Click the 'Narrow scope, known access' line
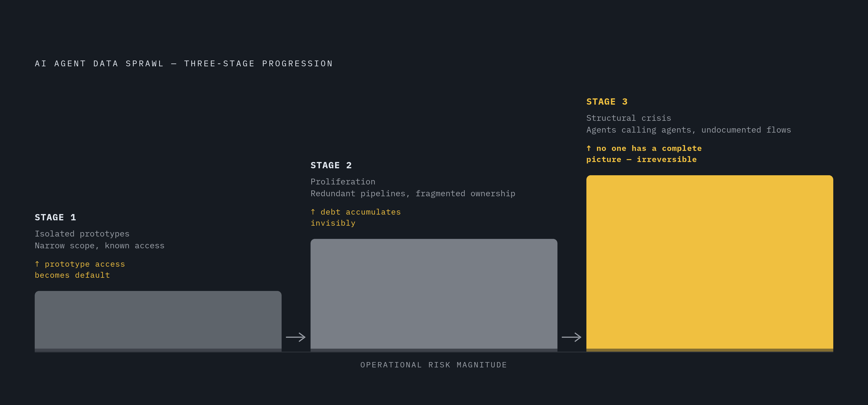The width and height of the screenshot is (868, 405). [99, 246]
